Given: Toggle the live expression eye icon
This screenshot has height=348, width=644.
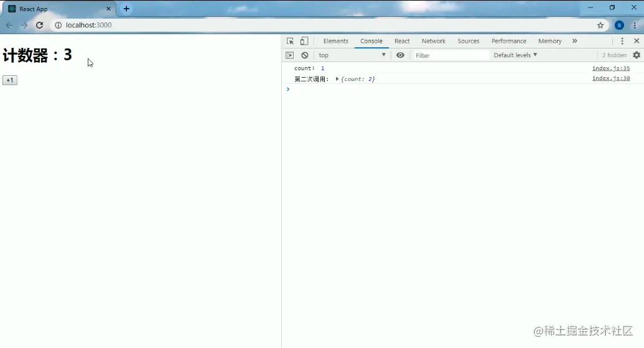Looking at the screenshot, I should (400, 55).
